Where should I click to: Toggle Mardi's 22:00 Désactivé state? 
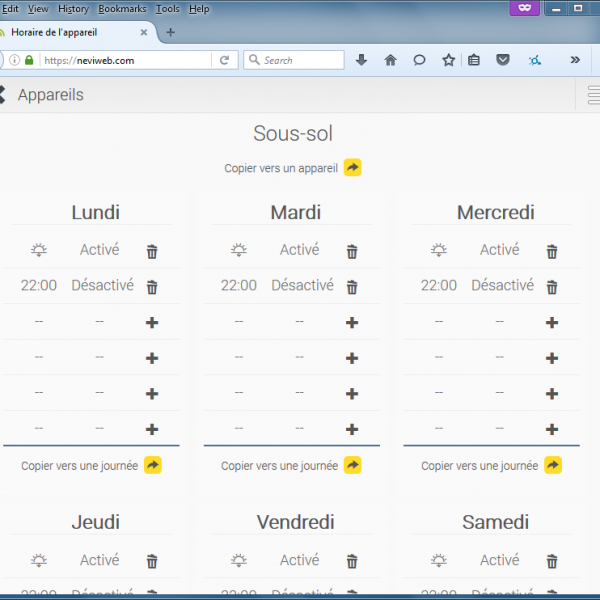pos(302,285)
